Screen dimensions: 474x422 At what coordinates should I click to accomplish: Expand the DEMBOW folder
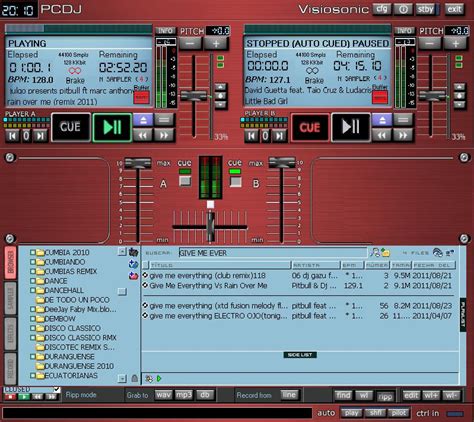coord(33,319)
